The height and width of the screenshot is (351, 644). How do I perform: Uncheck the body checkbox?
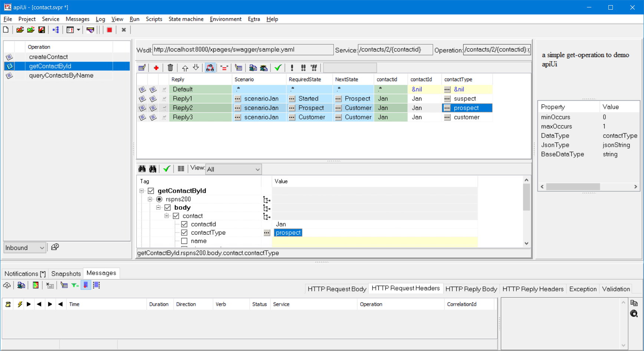pos(168,208)
